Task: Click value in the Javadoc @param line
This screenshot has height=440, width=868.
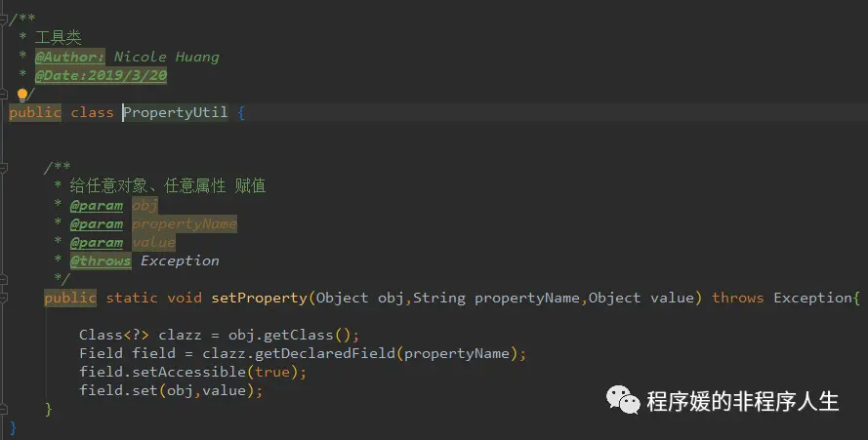Action: pos(153,242)
